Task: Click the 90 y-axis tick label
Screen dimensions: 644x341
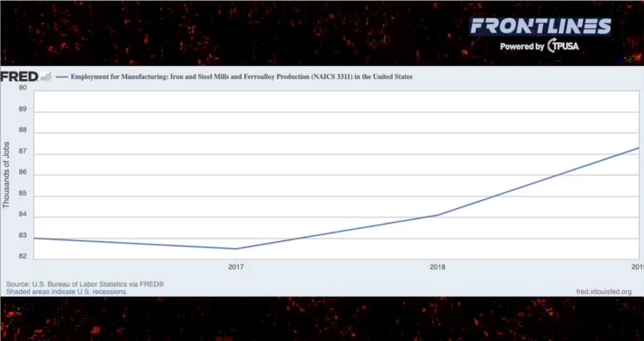Action: (23, 88)
